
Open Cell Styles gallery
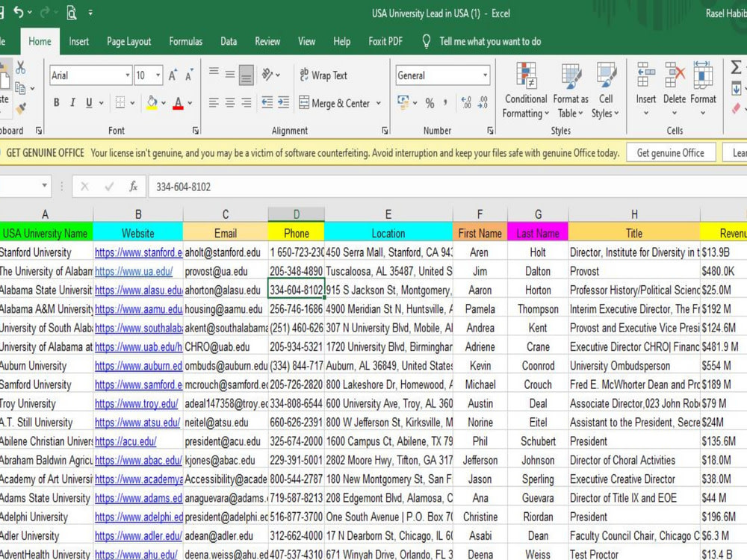[606, 90]
